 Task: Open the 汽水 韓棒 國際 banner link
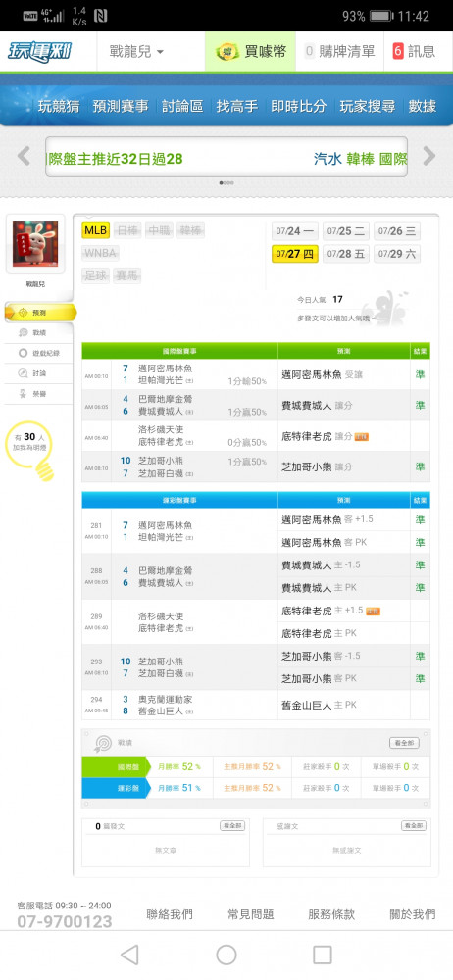tap(361, 159)
